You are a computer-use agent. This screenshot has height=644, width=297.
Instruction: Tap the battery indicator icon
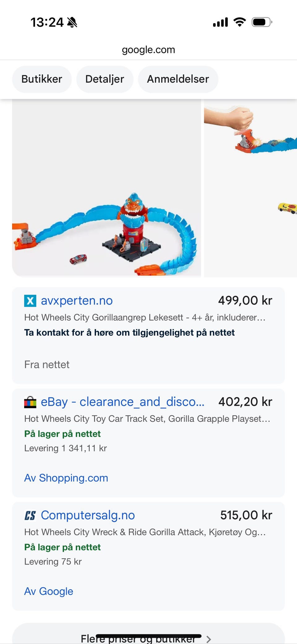click(262, 22)
